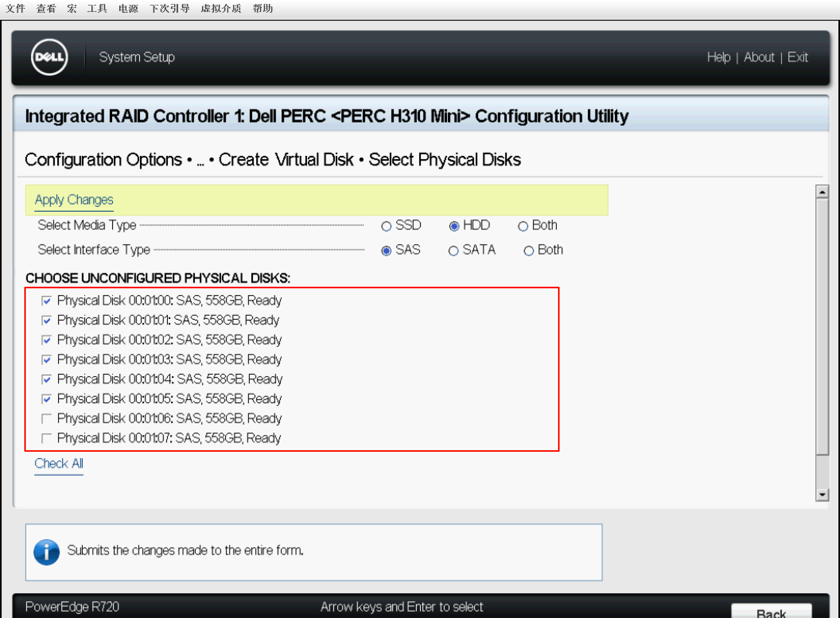Screen dimensions: 840x618
Task: Click the Check All link
Action: pyautogui.click(x=59, y=464)
